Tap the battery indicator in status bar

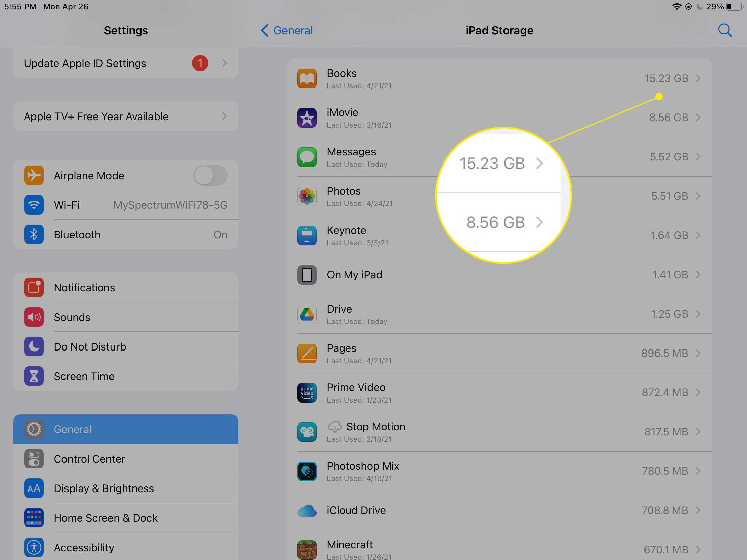(735, 7)
